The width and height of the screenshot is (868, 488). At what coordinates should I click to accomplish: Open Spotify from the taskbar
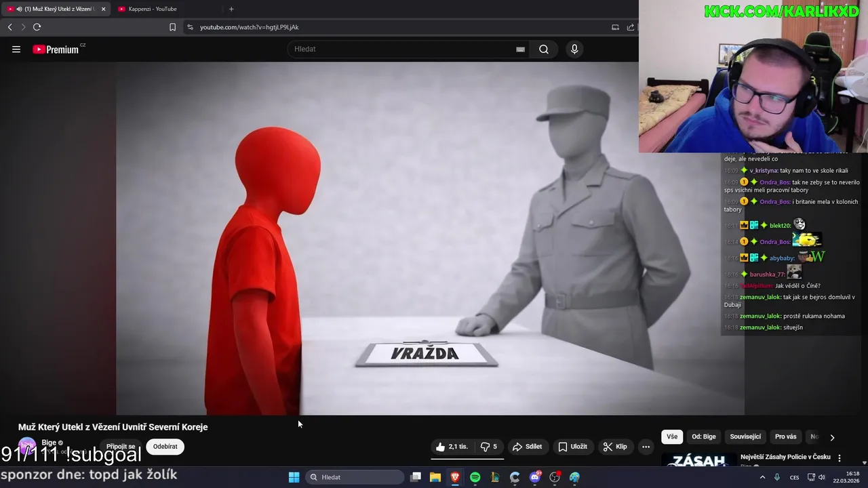click(475, 477)
